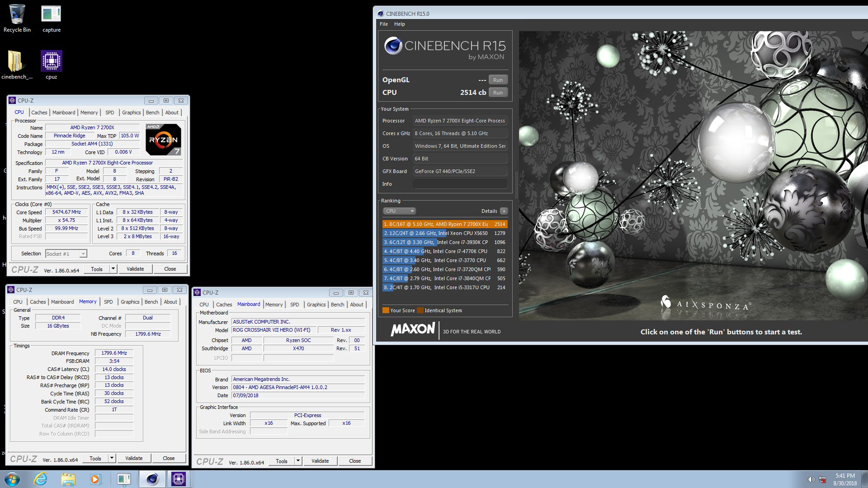Open the About tab in the Mainboard CPU-Z window
The height and width of the screenshot is (488, 868).
pyautogui.click(x=357, y=305)
